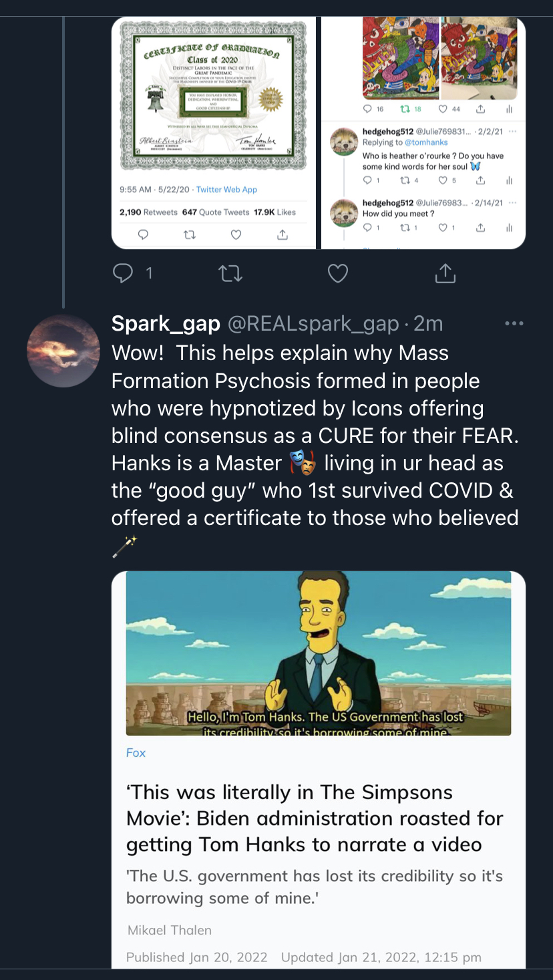The image size is (553, 980).
Task: Open the article headline about Biden administration
Action: (315, 818)
